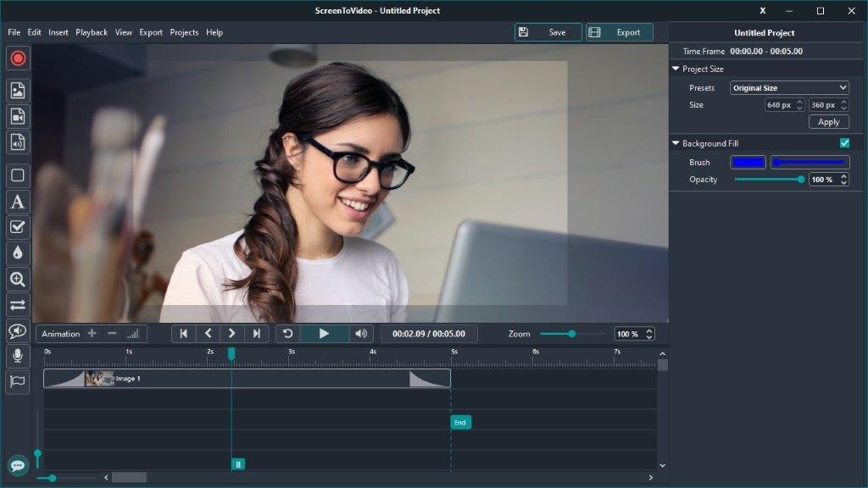Collapse the Project Size section
The width and height of the screenshot is (868, 488).
[676, 69]
